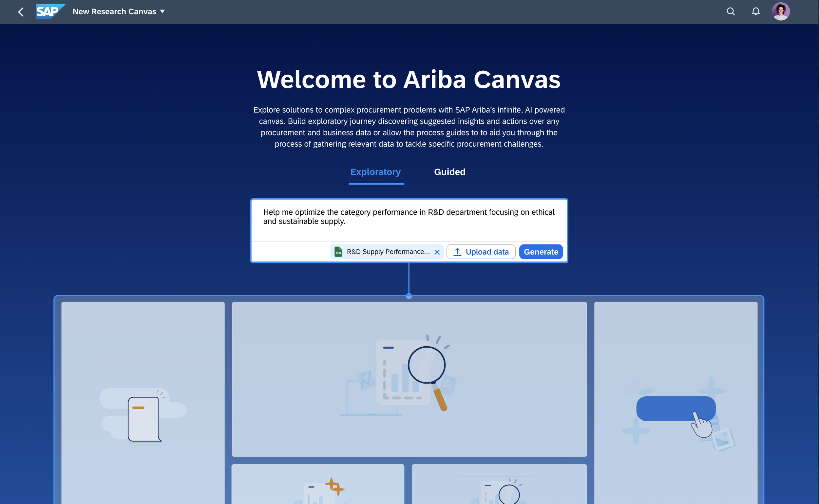Remove the R&D Supply Performance attachment
This screenshot has height=504, width=819.
click(437, 252)
